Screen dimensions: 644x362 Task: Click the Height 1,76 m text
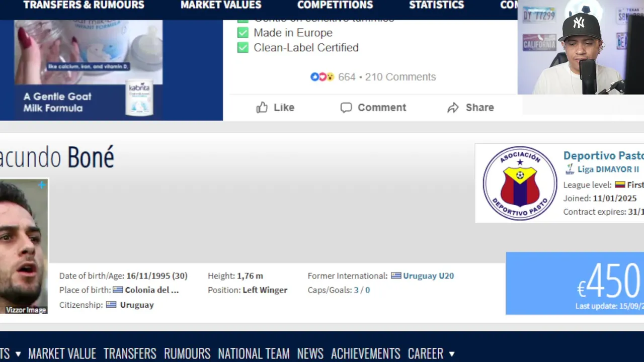coord(235,276)
